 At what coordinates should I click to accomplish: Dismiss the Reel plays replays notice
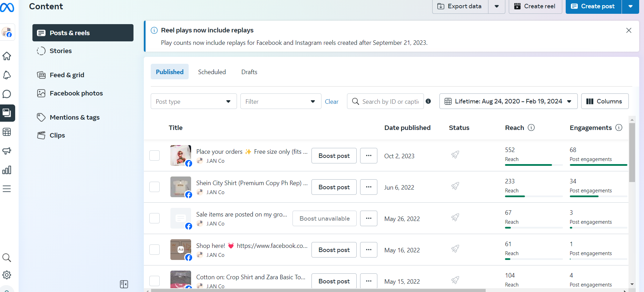629,30
